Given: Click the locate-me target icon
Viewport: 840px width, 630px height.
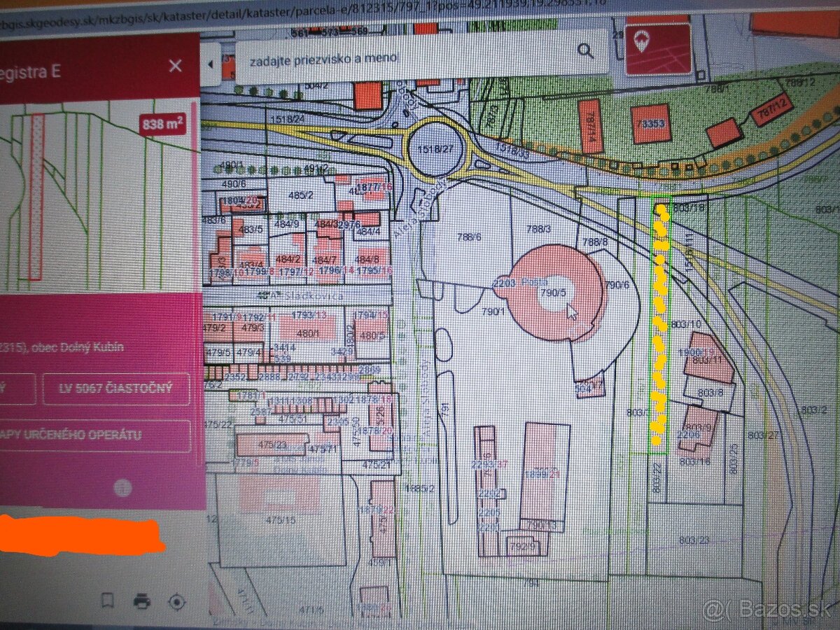Looking at the screenshot, I should [176, 601].
